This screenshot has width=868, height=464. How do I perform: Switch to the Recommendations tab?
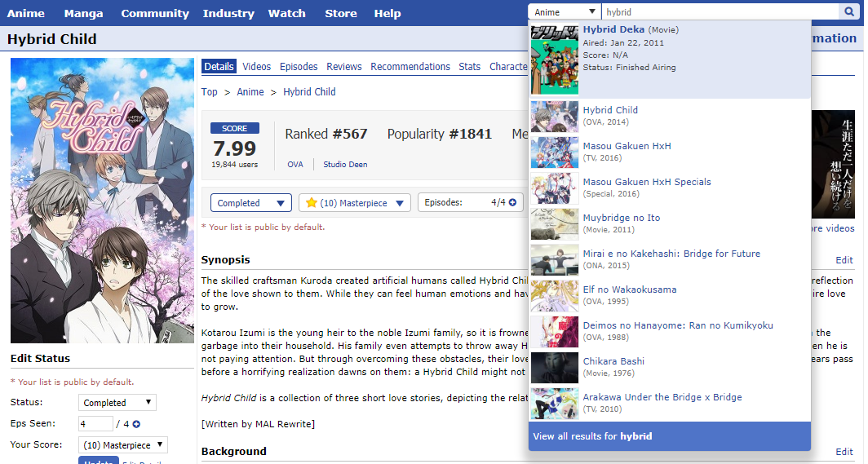(x=410, y=67)
